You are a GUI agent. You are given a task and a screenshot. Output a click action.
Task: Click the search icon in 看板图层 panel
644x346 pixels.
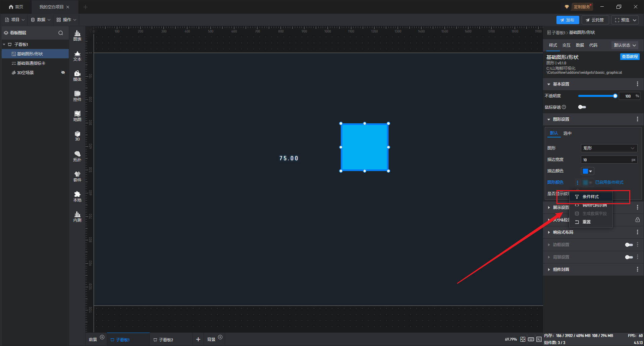61,33
